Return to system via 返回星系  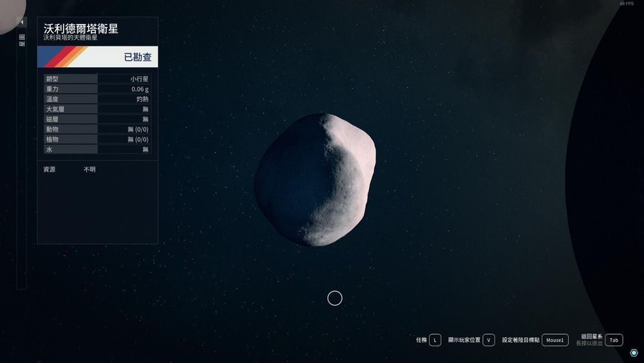pyautogui.click(x=591, y=337)
